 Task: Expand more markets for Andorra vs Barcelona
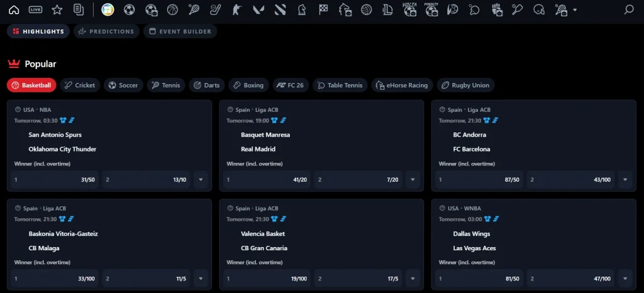pyautogui.click(x=625, y=180)
